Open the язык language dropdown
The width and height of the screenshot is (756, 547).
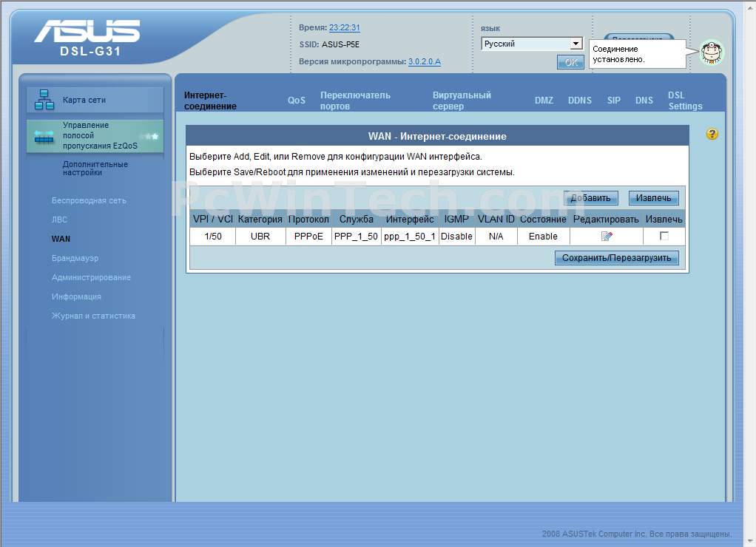pos(532,44)
